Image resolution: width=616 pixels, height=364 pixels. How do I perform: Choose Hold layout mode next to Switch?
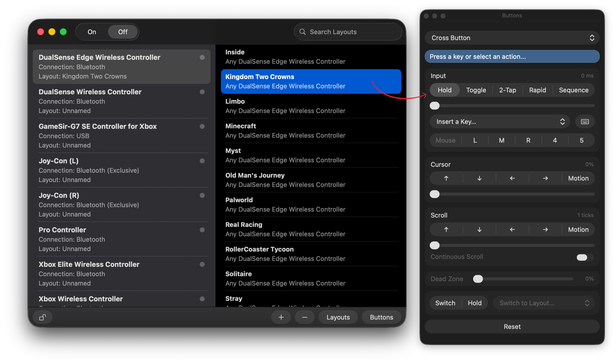coord(475,303)
